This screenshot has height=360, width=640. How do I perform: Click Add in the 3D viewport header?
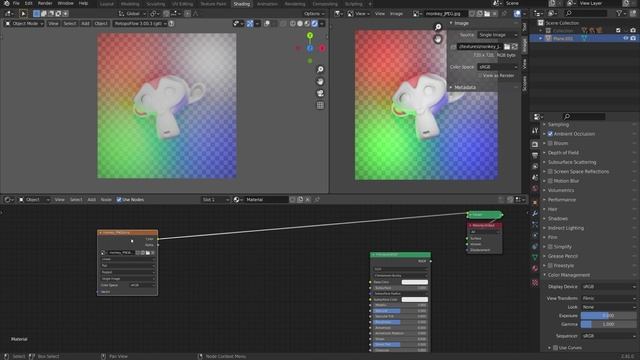coord(85,24)
